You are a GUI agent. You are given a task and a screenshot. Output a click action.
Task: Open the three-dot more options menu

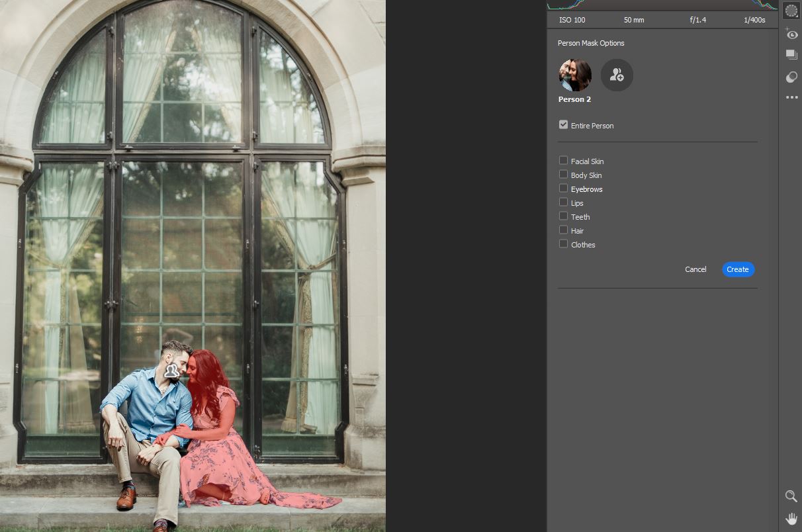coord(791,98)
